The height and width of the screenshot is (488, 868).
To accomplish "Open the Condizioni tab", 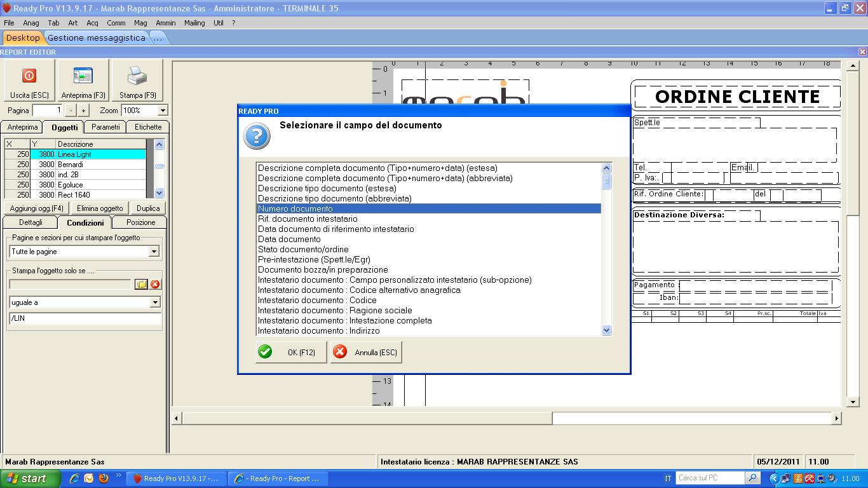I will 85,222.
